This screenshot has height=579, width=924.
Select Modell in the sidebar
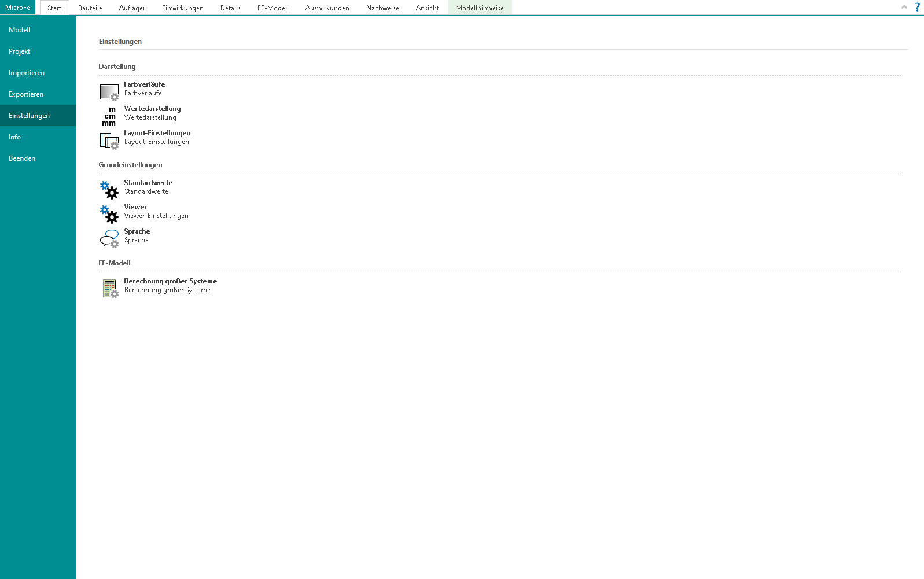(38, 30)
